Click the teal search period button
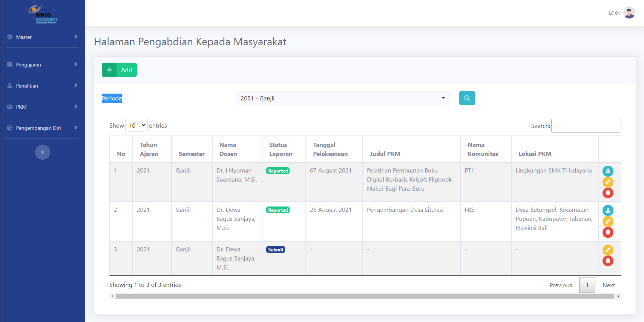 [x=467, y=98]
